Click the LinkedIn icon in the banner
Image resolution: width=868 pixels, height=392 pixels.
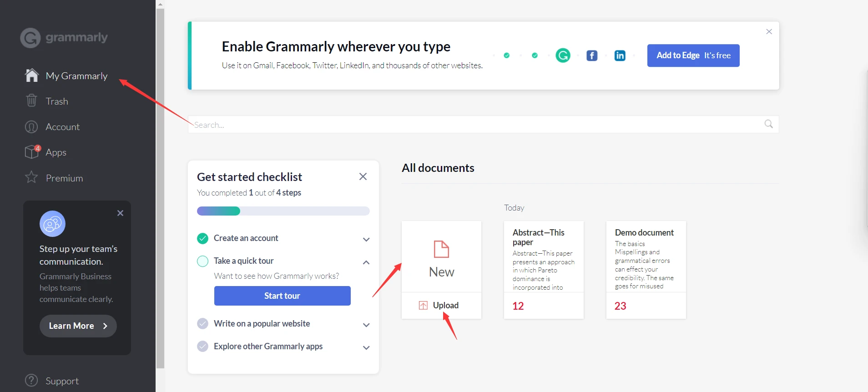point(620,55)
